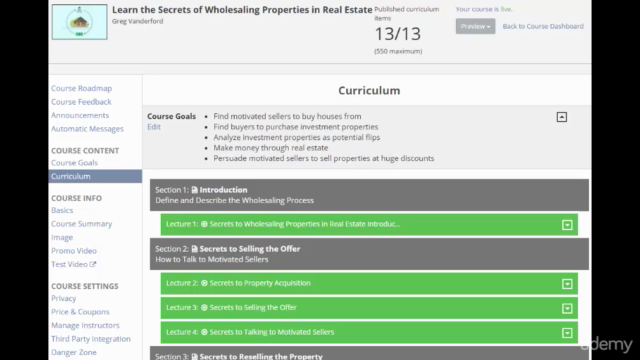Expand Lecture 3 dropdown arrow
The width and height of the screenshot is (640, 360).
567,309
